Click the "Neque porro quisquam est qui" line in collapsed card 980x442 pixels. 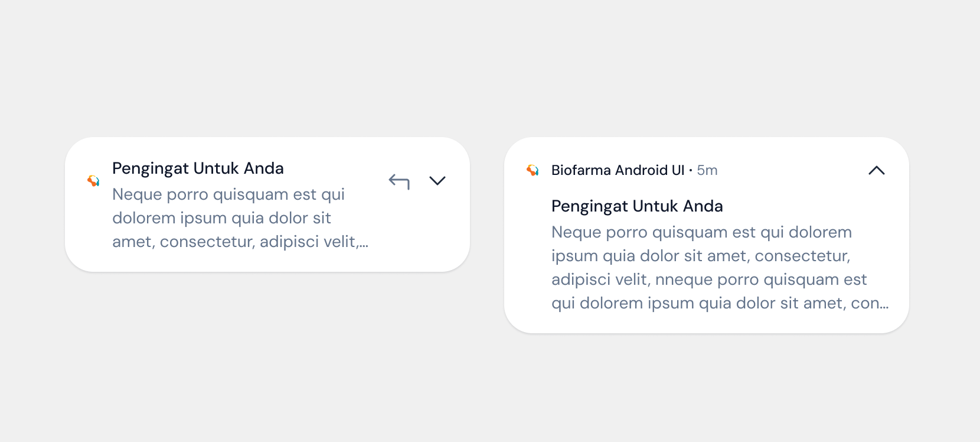(x=228, y=194)
